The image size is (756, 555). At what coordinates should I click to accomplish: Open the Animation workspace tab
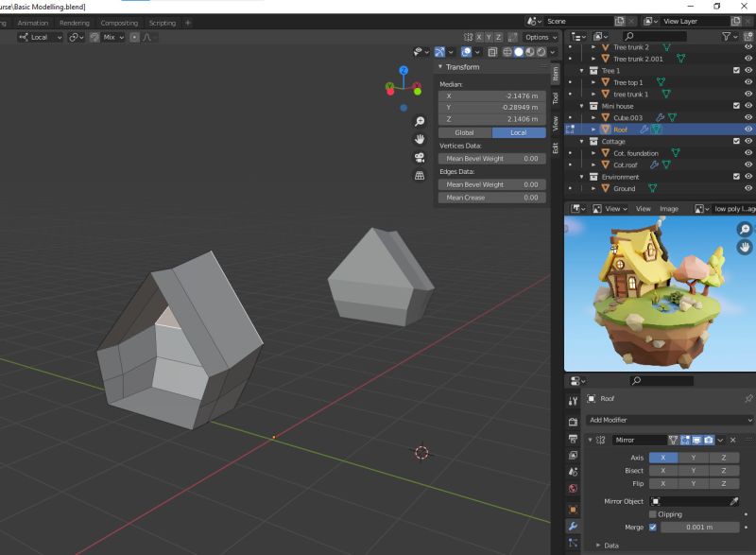point(33,23)
